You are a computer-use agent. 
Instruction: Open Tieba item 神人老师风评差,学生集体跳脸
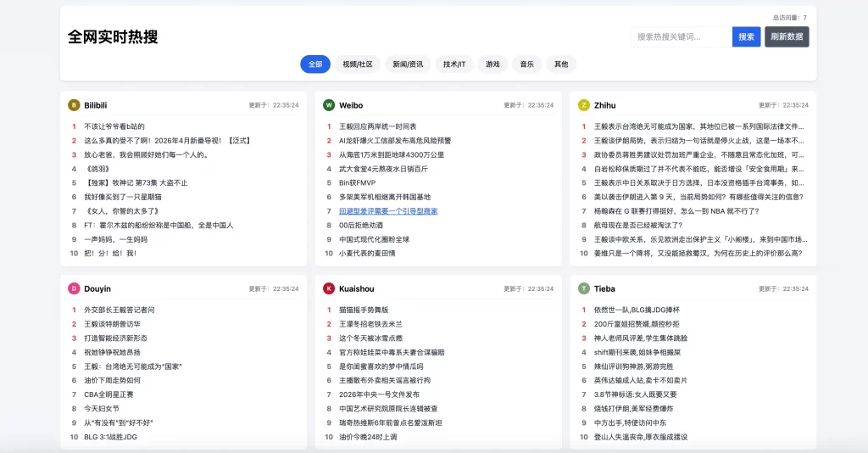[641, 338]
